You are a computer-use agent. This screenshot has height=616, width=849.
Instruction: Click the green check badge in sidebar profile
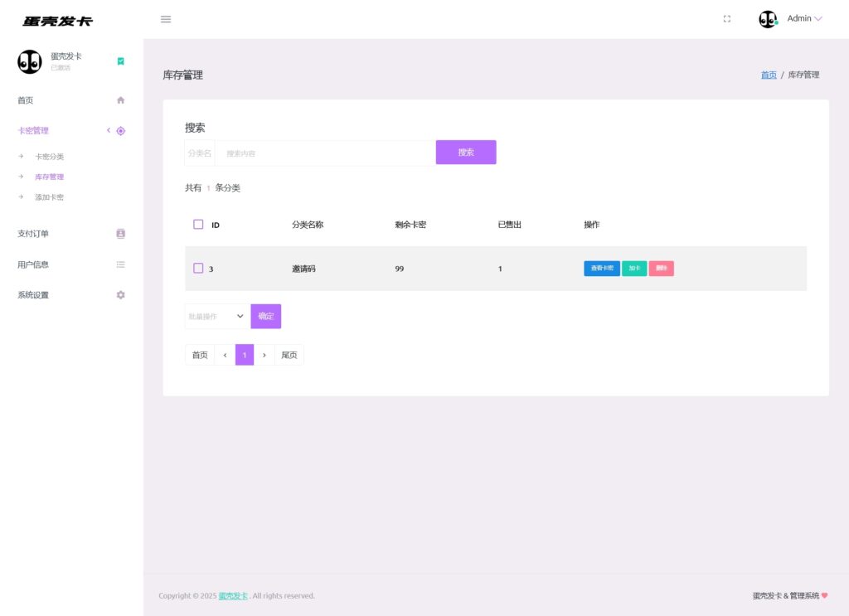(120, 61)
